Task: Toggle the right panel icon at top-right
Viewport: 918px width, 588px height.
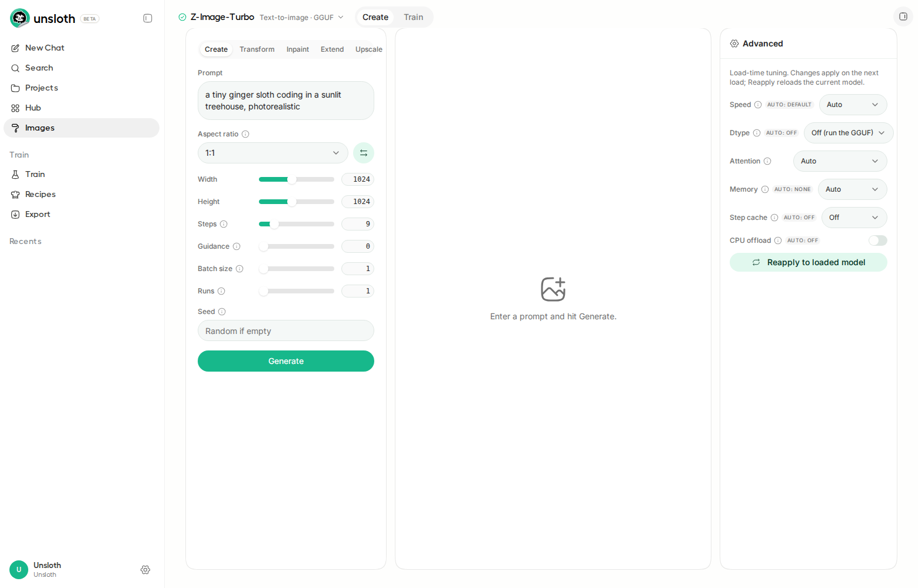Action: tap(903, 16)
